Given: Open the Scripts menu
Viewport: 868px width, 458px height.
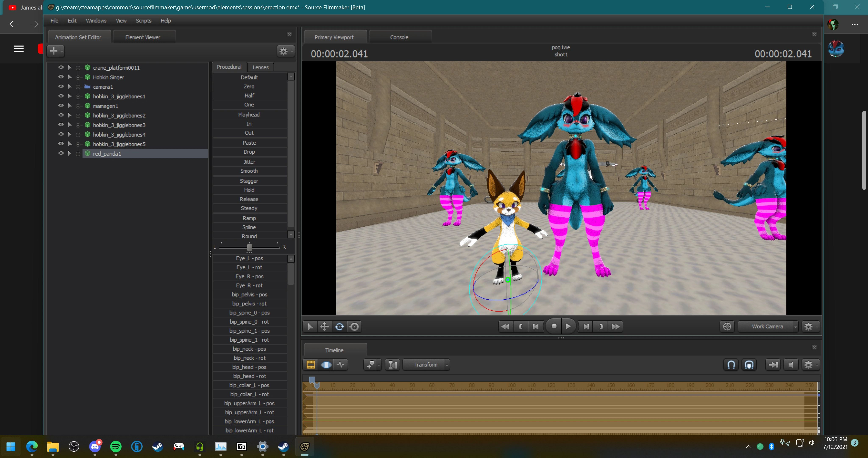Looking at the screenshot, I should 143,21.
